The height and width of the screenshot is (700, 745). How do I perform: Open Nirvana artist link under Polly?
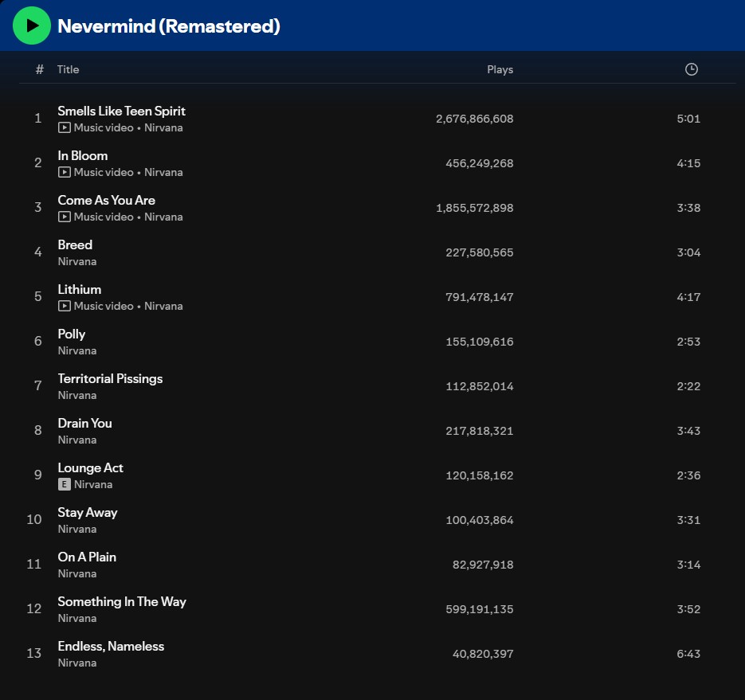(77, 351)
